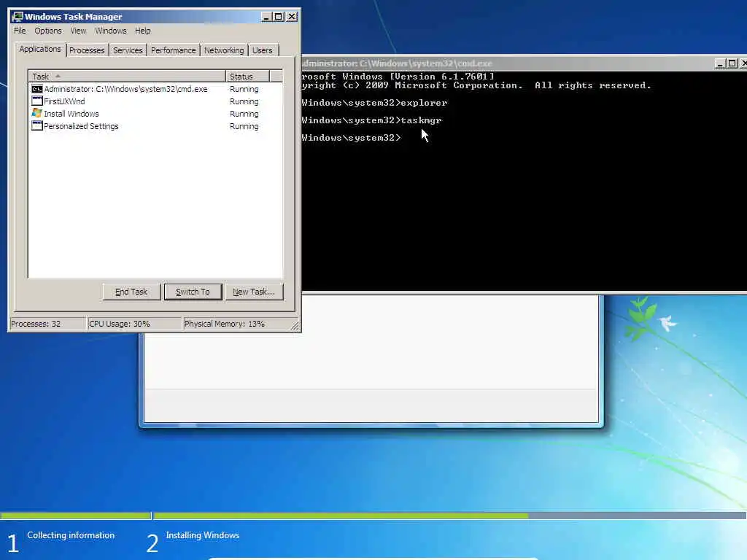747x560 pixels.
Task: Click the 'explorer' command text in cmd
Action: pyautogui.click(x=424, y=103)
